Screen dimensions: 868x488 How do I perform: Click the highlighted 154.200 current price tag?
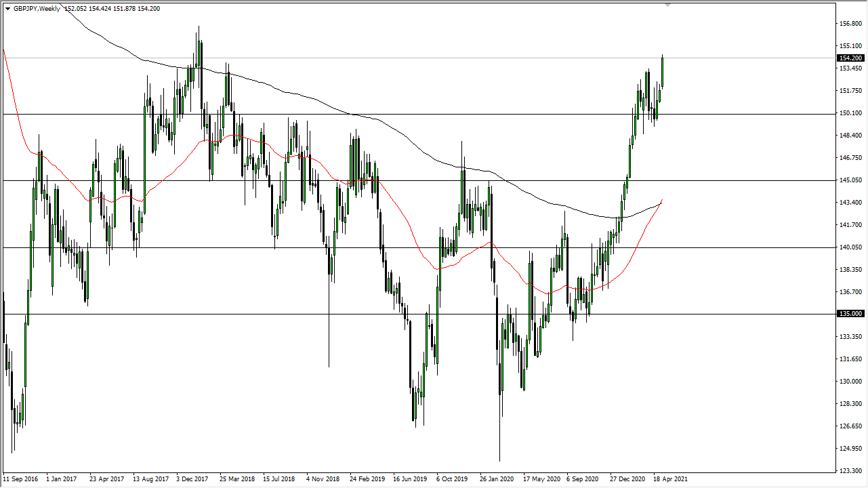click(850, 58)
